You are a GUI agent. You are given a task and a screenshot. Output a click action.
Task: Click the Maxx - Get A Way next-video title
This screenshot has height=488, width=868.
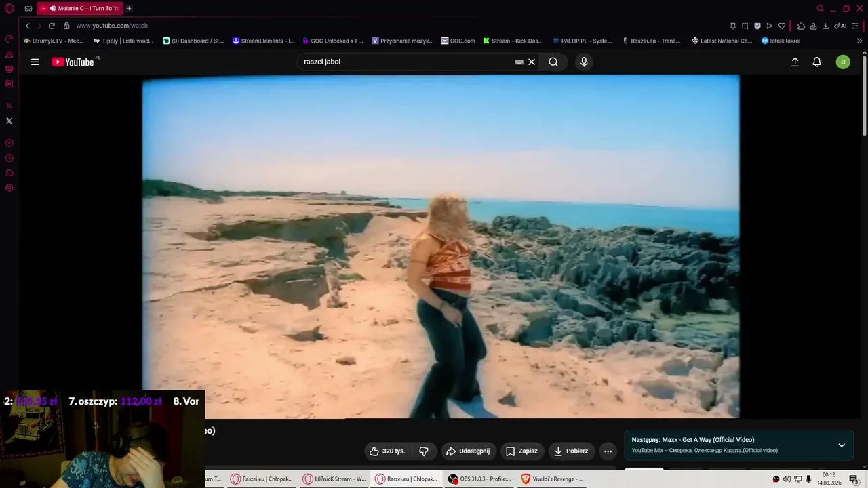coord(693,440)
